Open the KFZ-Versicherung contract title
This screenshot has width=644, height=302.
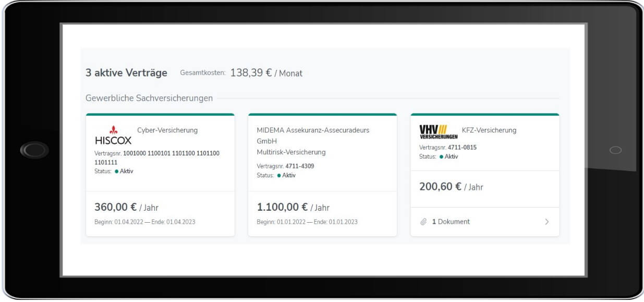tap(489, 130)
